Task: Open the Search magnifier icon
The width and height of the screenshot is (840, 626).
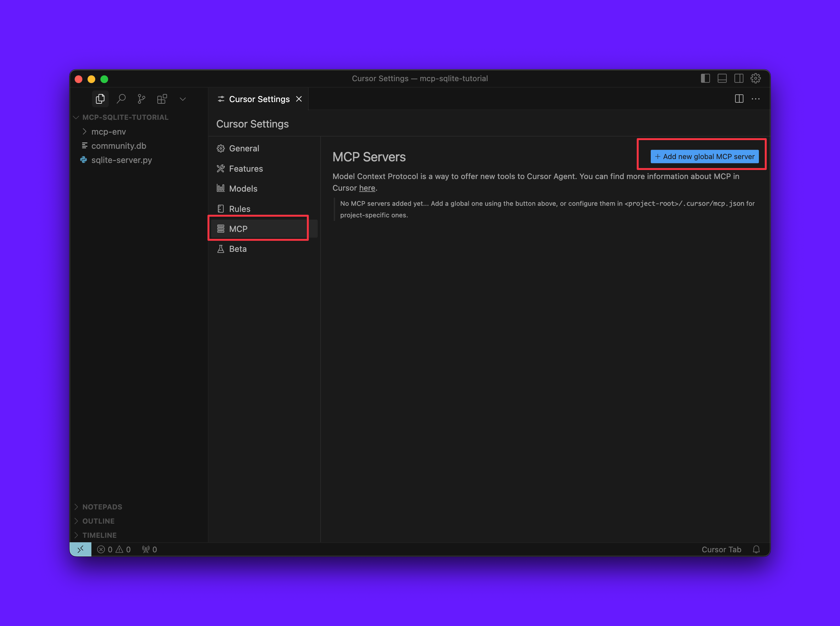Action: [121, 99]
